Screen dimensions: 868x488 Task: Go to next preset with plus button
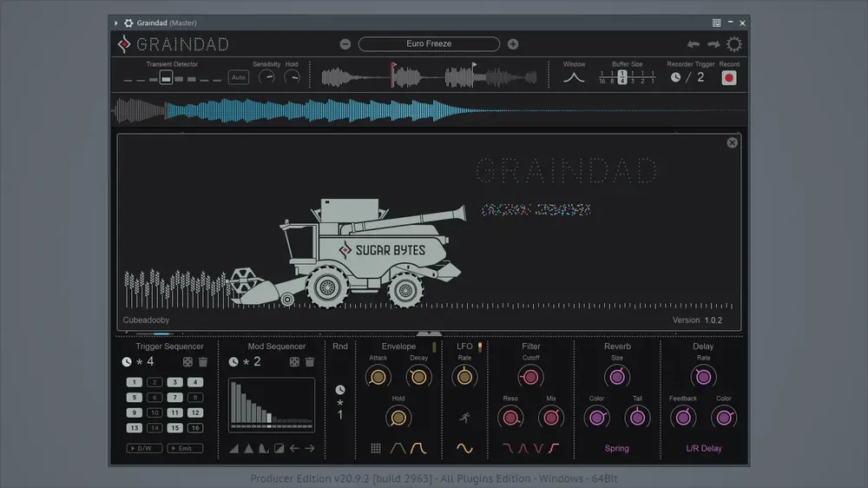pyautogui.click(x=513, y=43)
